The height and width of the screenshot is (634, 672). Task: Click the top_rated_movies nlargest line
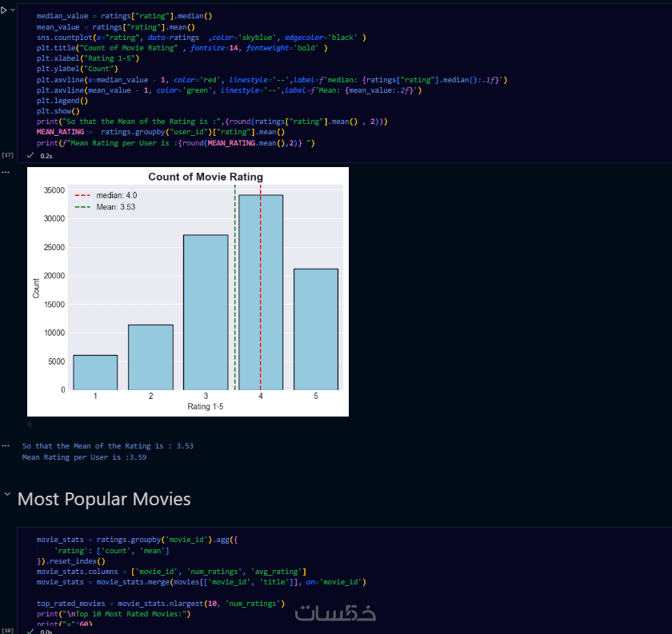pyautogui.click(x=161, y=604)
